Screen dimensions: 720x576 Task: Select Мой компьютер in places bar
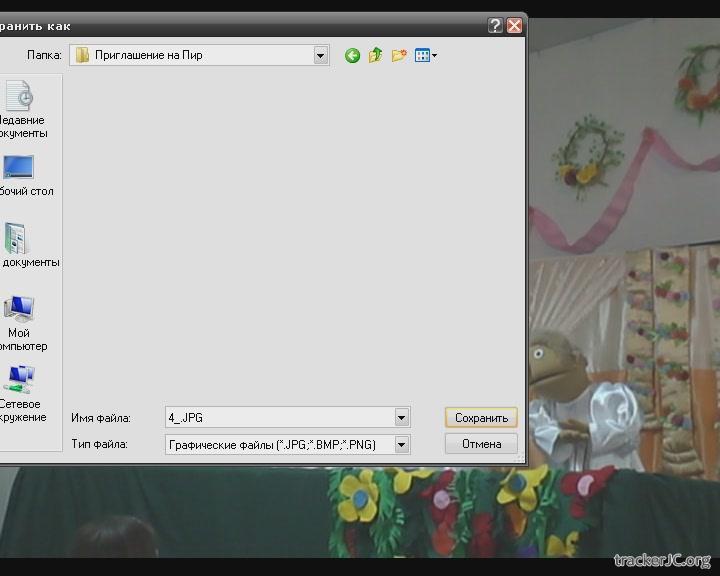point(21,322)
